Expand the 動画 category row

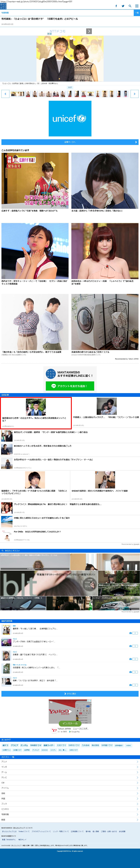coord(70,819)
